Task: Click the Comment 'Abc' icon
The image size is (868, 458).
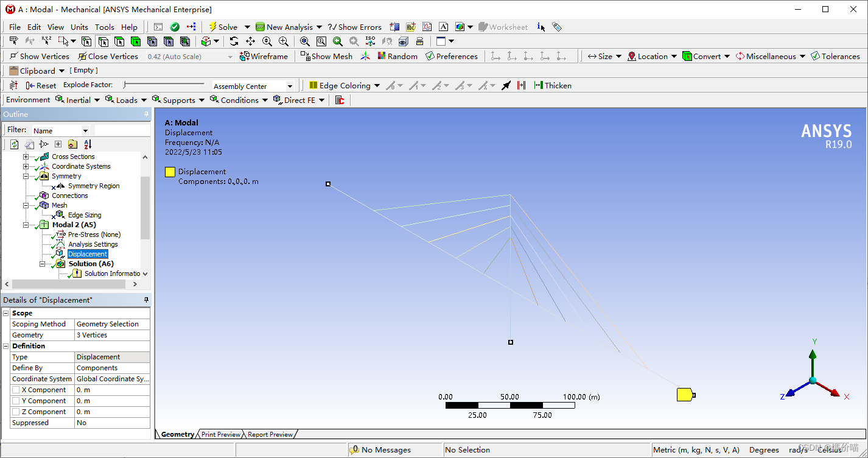Action: (x=411, y=27)
